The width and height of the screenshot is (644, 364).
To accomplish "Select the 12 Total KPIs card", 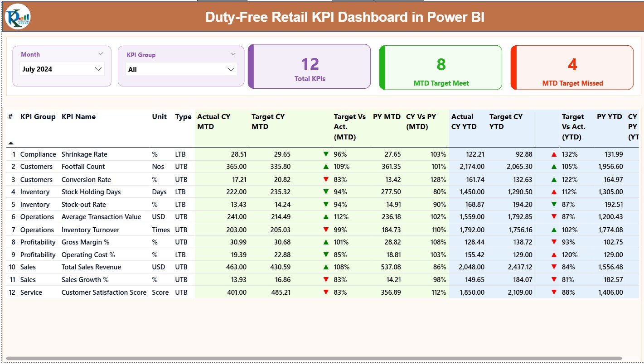I will click(309, 66).
